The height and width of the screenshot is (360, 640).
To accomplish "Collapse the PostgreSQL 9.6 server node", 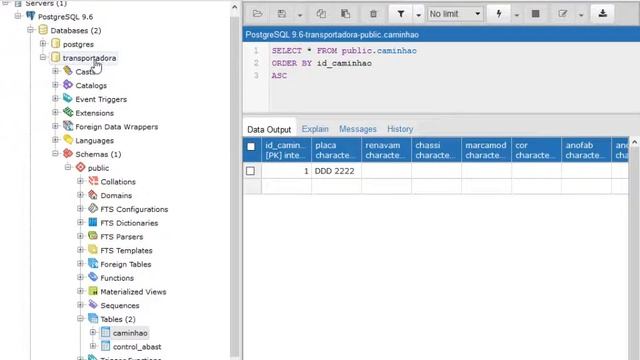I will click(18, 16).
